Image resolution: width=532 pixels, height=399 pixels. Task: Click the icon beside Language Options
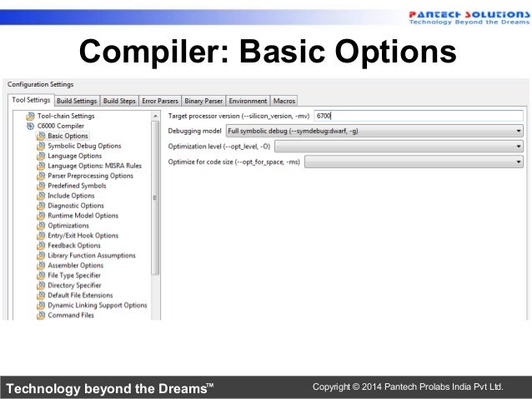point(41,156)
